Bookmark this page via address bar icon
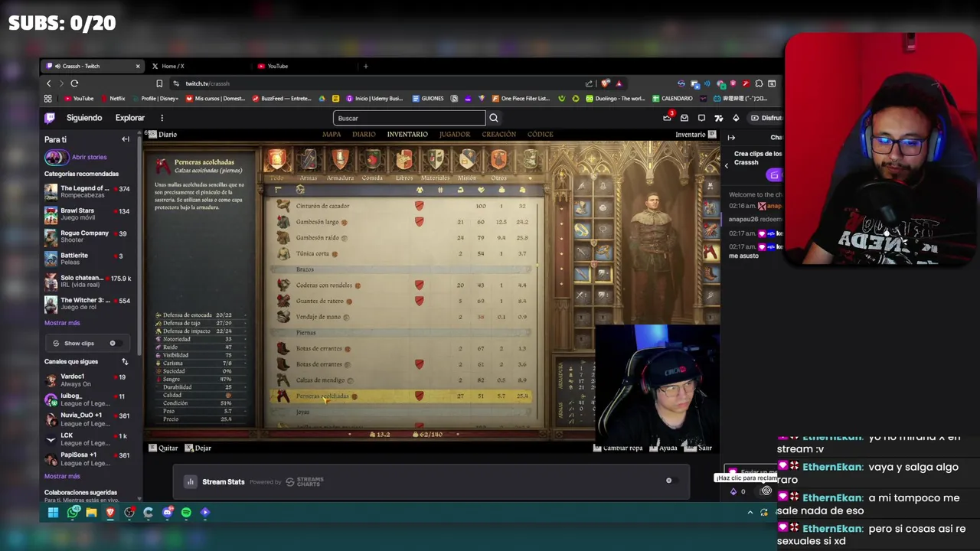The image size is (980, 551). (159, 83)
